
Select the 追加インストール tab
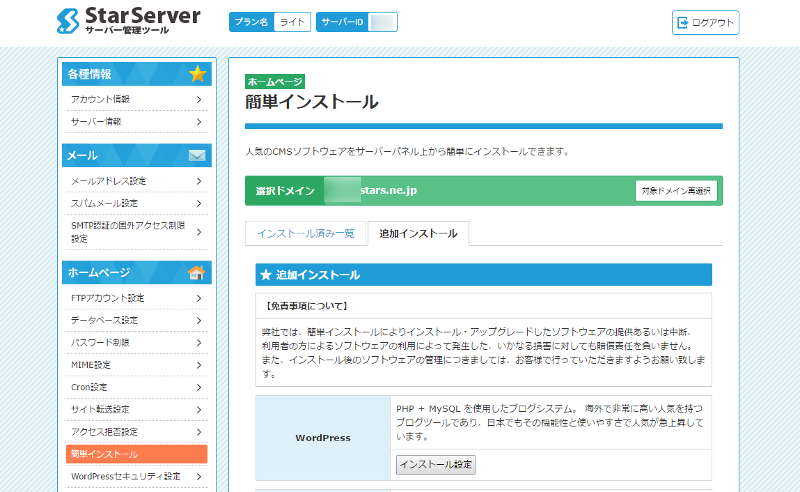(x=418, y=234)
